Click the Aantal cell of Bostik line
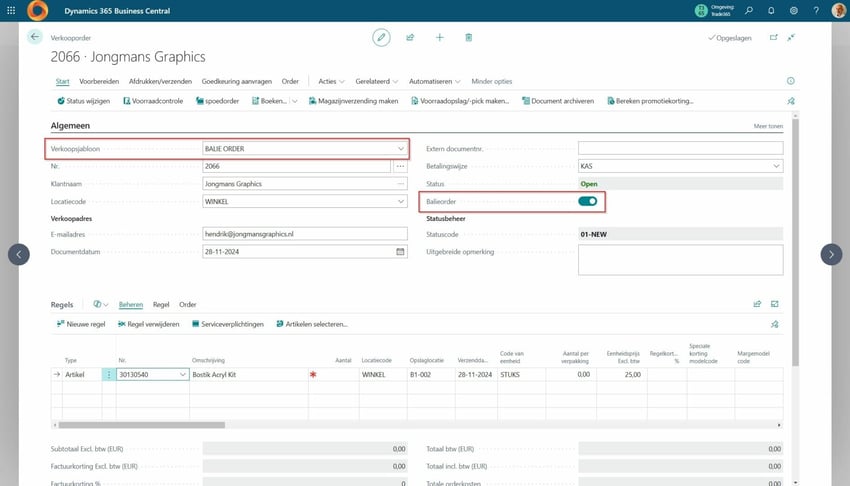The height and width of the screenshot is (486, 850). tap(336, 374)
